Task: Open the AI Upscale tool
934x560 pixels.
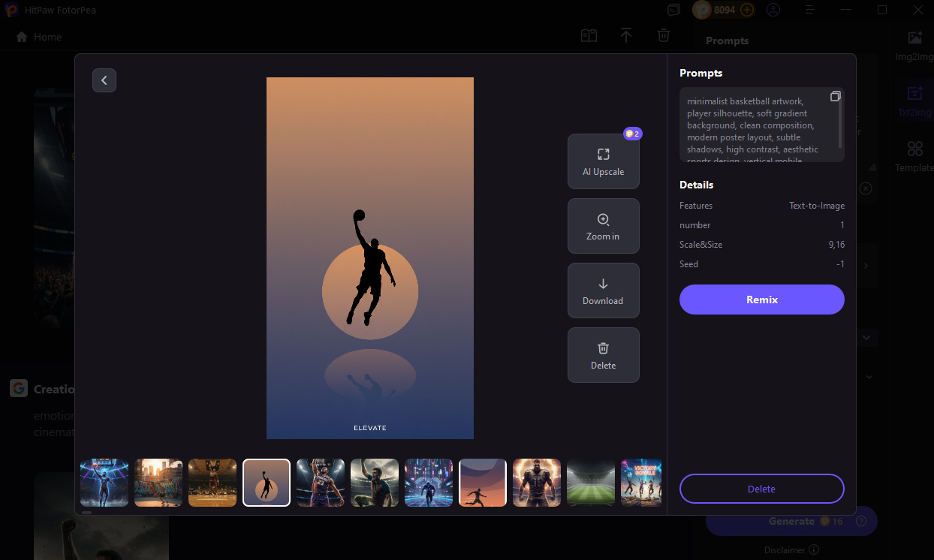Action: [x=603, y=161]
